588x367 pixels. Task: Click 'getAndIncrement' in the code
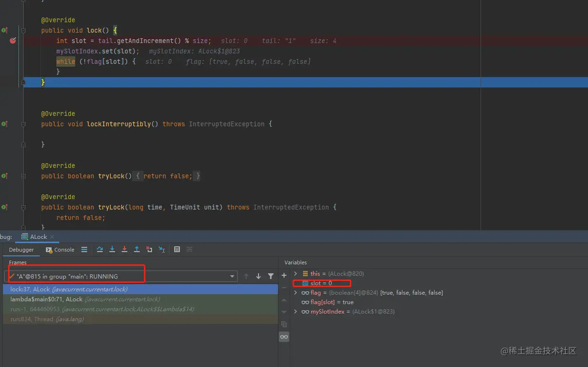point(146,41)
